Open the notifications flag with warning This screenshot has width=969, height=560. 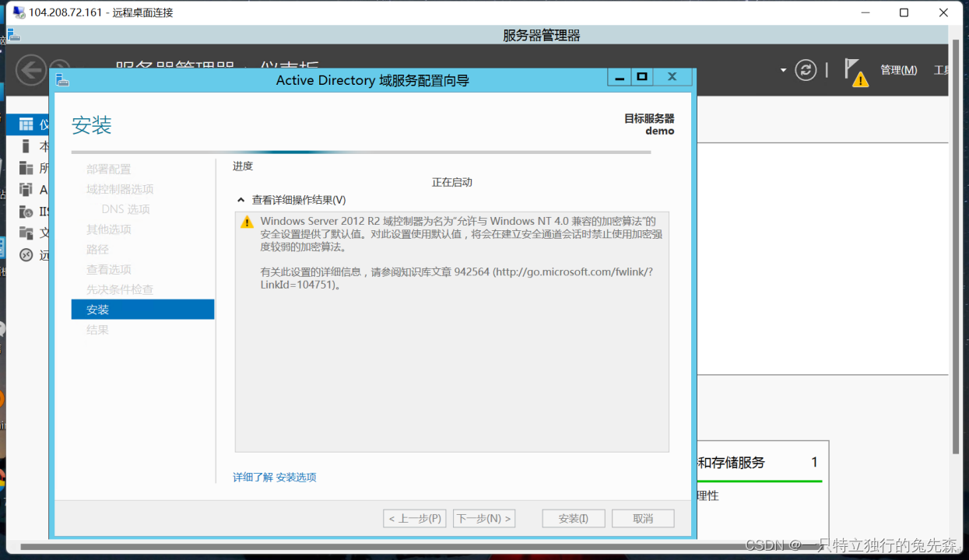pos(856,72)
